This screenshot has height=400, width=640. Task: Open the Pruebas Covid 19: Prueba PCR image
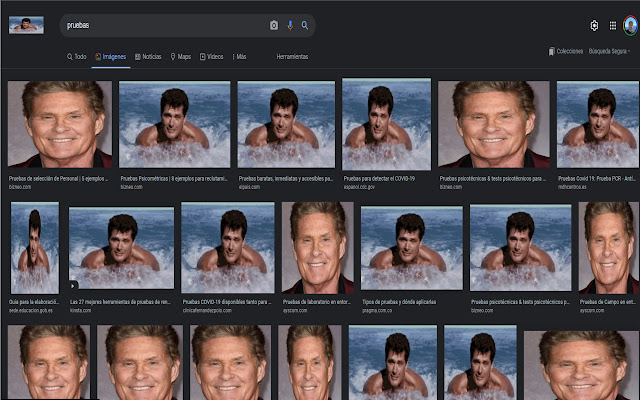point(598,124)
